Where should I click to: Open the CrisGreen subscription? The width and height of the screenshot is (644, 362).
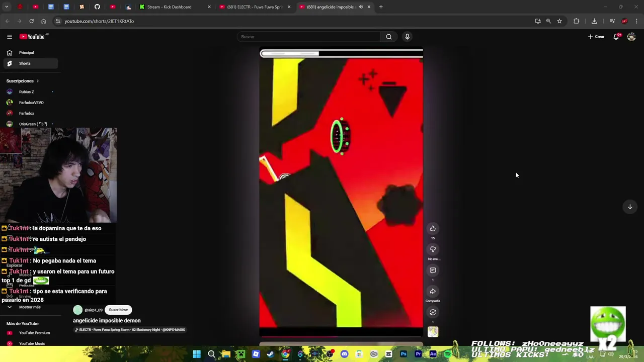(x=30, y=124)
